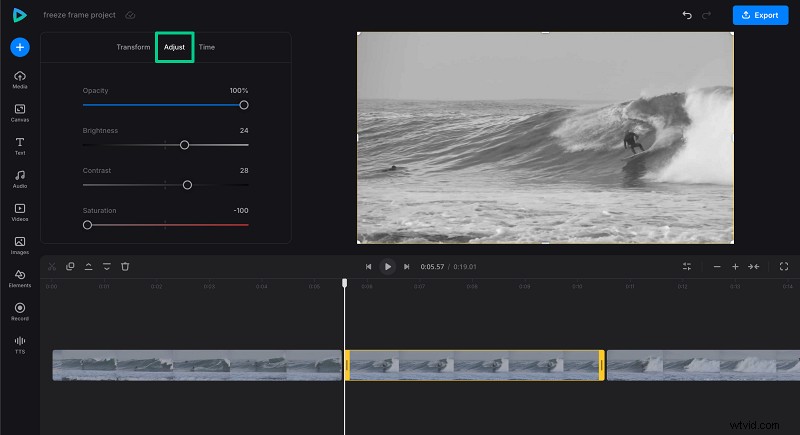Open the Canvas settings
The height and width of the screenshot is (435, 800).
click(20, 112)
